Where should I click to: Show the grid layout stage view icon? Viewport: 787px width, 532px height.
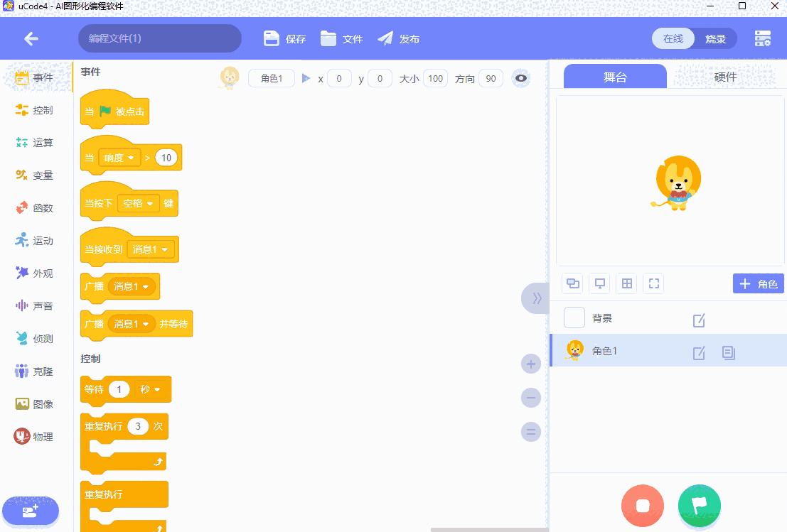626,284
